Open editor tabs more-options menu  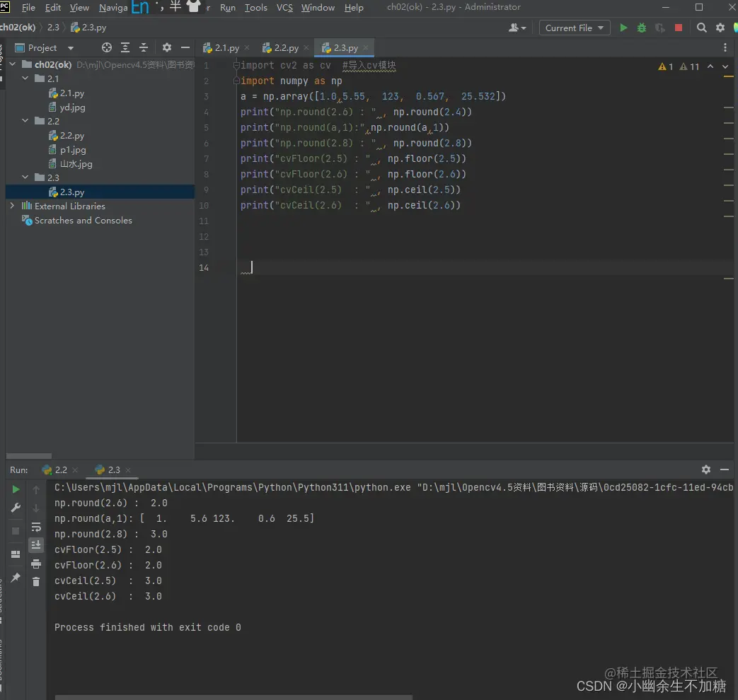pos(725,47)
